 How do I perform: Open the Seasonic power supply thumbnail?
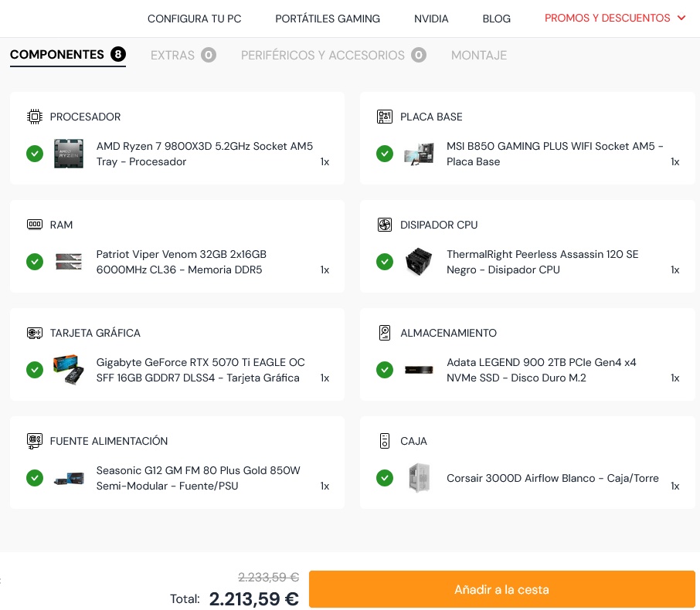[x=69, y=479]
